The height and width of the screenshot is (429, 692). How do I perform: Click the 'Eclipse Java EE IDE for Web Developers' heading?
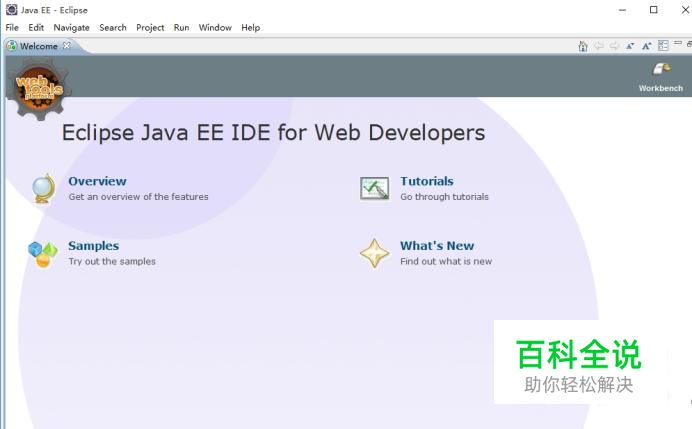[274, 133]
